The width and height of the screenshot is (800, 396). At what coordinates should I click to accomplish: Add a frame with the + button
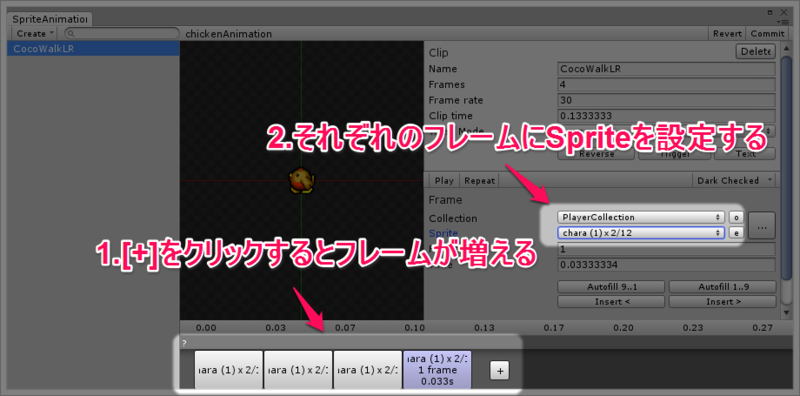pyautogui.click(x=500, y=371)
